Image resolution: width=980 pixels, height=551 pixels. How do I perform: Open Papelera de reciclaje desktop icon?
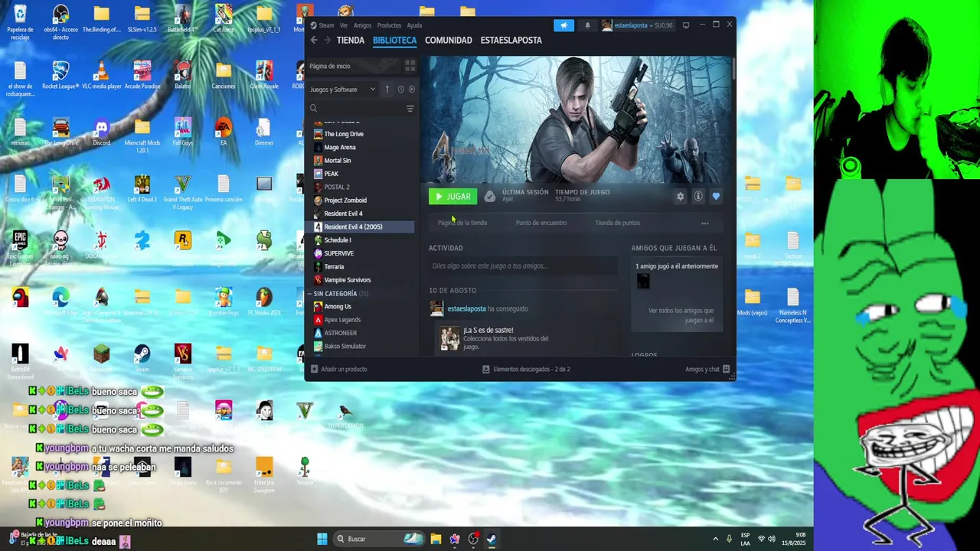point(20,22)
